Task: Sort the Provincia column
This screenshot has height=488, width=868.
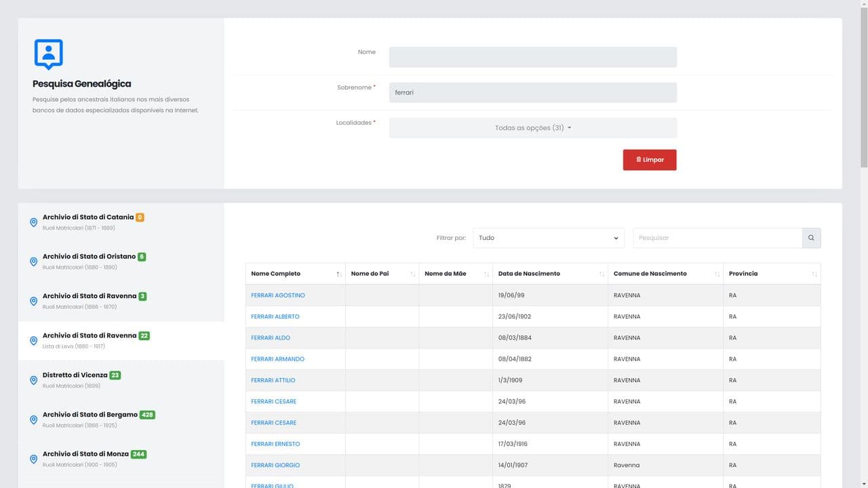Action: click(814, 274)
